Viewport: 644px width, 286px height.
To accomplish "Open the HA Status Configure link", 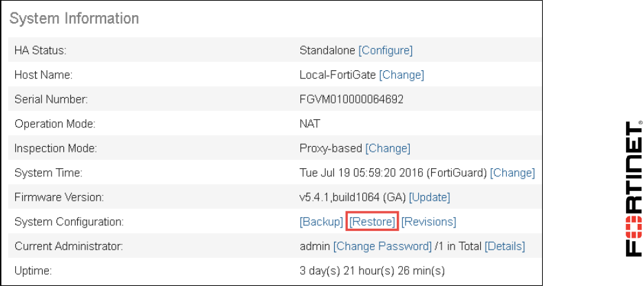I will (385, 50).
